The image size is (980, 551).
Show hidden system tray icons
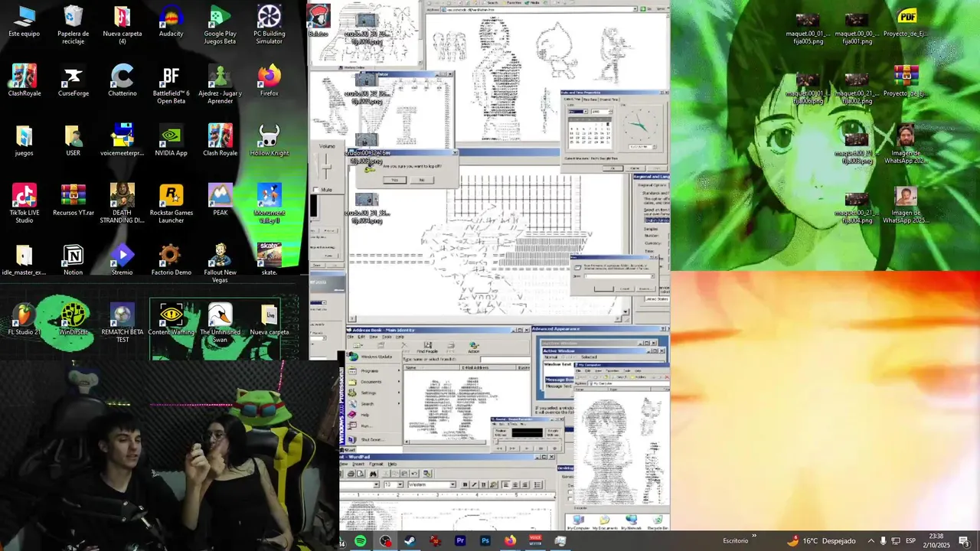click(871, 541)
